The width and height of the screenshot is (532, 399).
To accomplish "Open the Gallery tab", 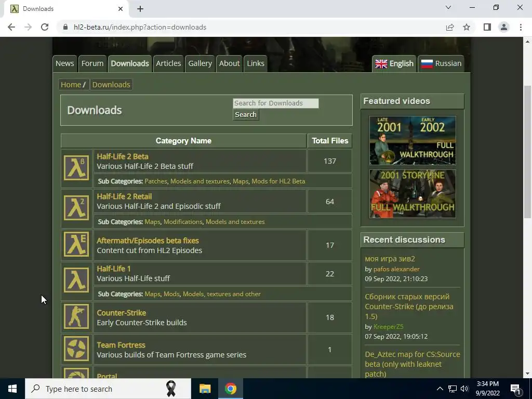I will (200, 64).
